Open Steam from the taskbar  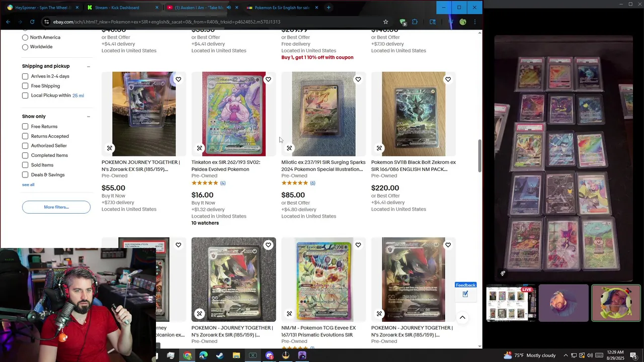(220, 355)
